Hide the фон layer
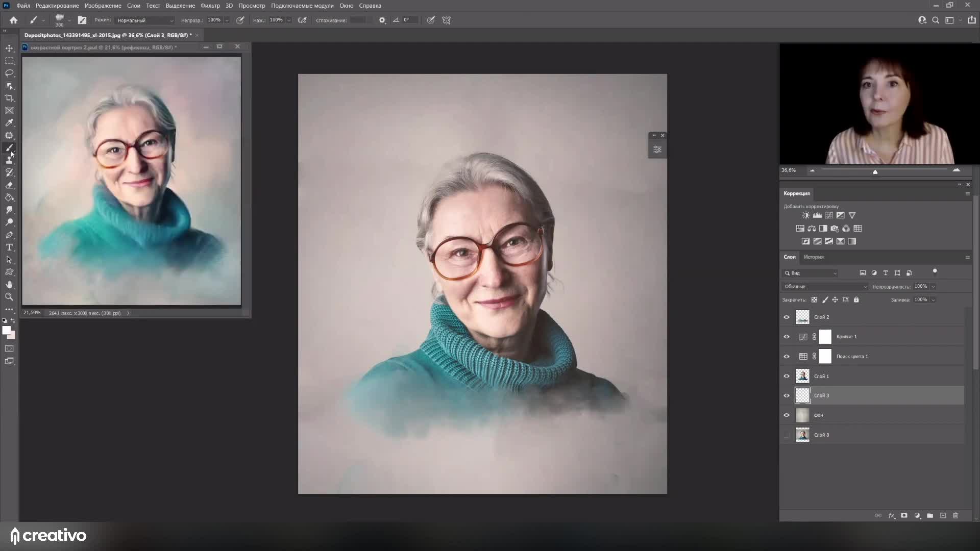 click(787, 415)
